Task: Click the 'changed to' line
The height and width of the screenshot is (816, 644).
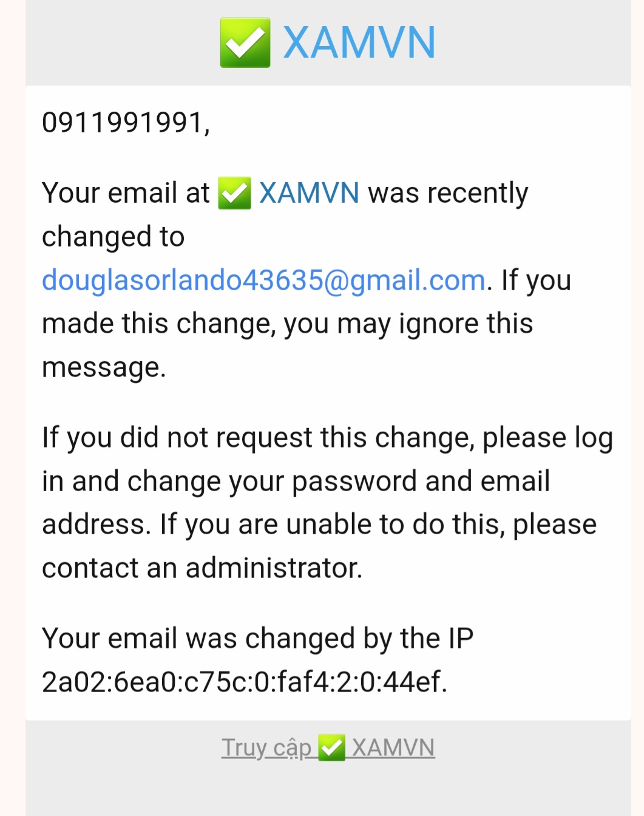Action: point(114,237)
